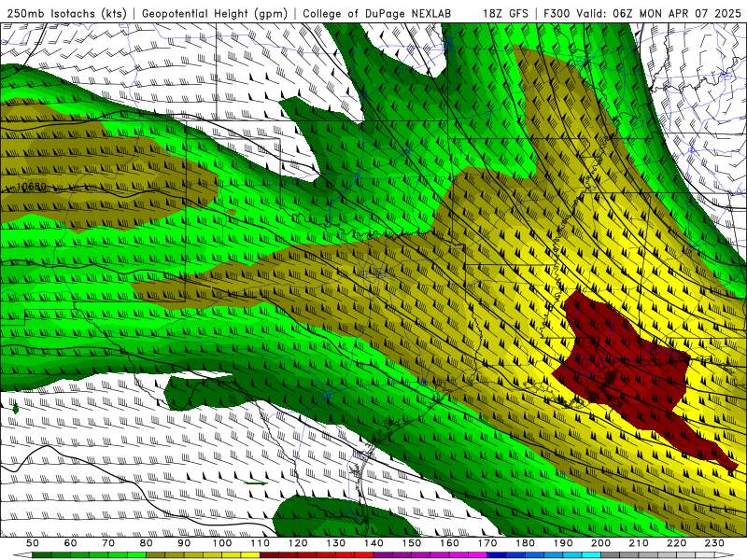The image size is (747, 560).
Task: Click the legend value '80'
Action: [x=147, y=543]
